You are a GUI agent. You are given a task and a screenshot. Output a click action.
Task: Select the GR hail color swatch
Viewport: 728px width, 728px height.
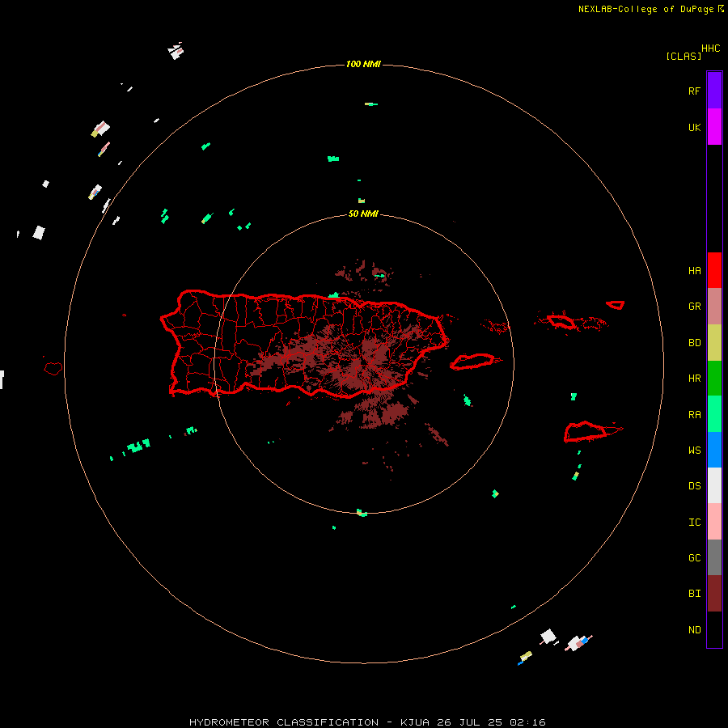pos(714,307)
